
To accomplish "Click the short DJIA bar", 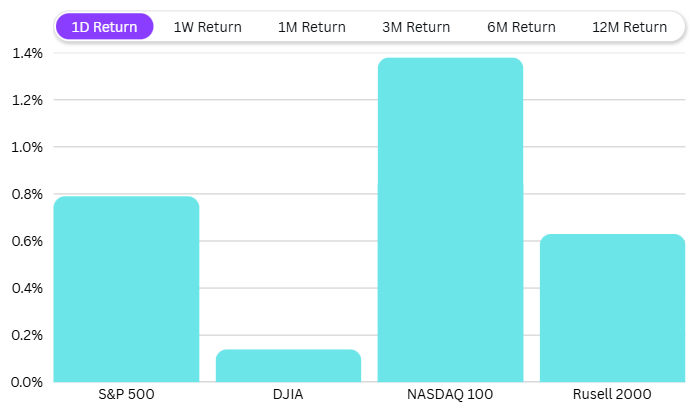I will pyautogui.click(x=288, y=366).
